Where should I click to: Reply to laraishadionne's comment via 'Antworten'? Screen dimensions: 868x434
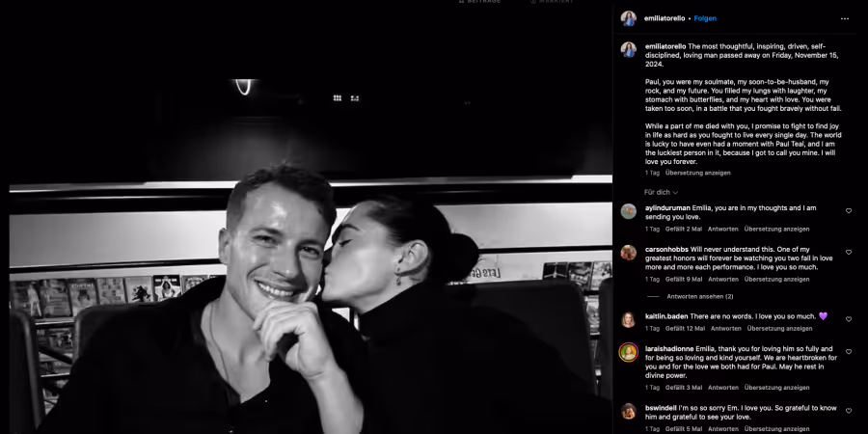(723, 388)
